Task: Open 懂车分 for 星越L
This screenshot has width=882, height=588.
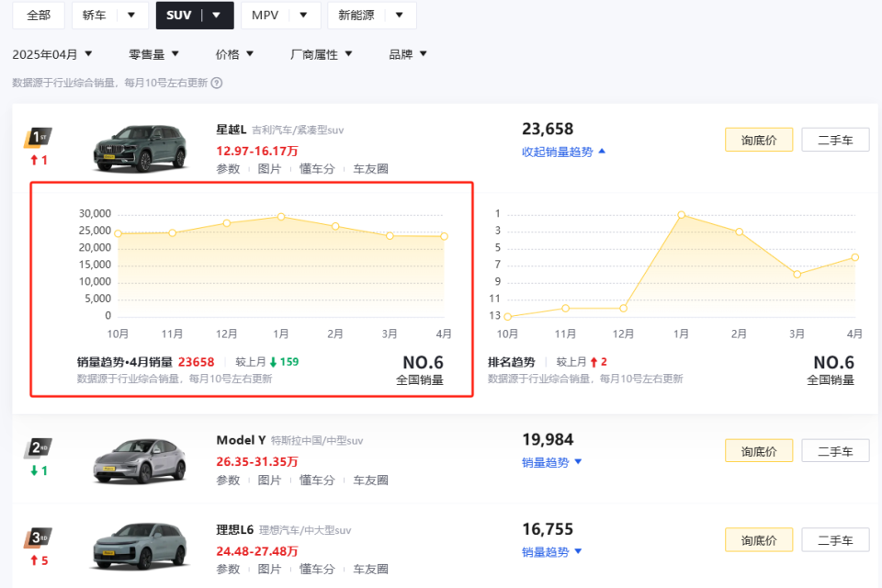Action: (x=317, y=169)
